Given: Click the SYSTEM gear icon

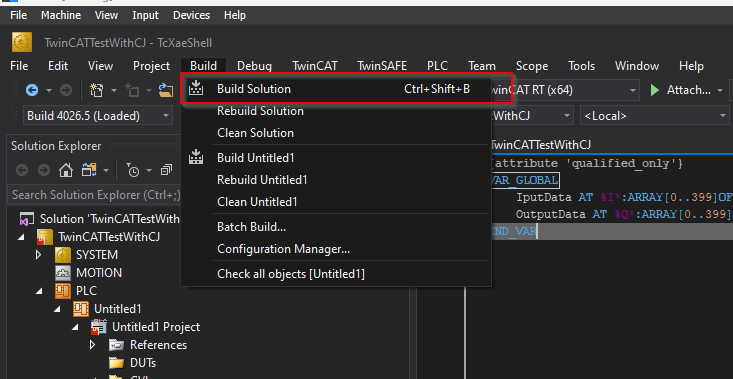Looking at the screenshot, I should [63, 255].
